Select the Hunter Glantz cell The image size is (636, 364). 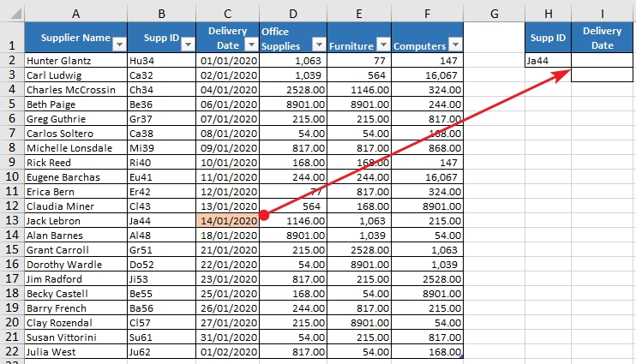pos(76,61)
